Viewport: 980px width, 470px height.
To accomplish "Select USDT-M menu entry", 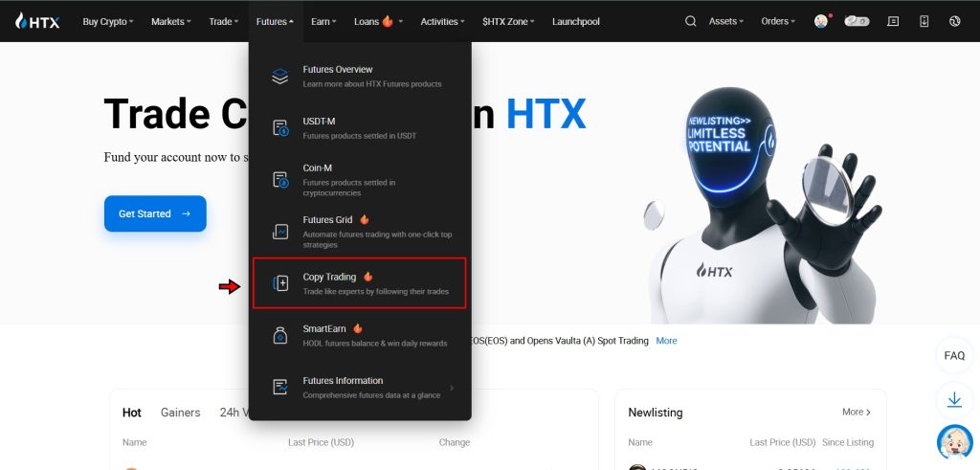I will [360, 128].
